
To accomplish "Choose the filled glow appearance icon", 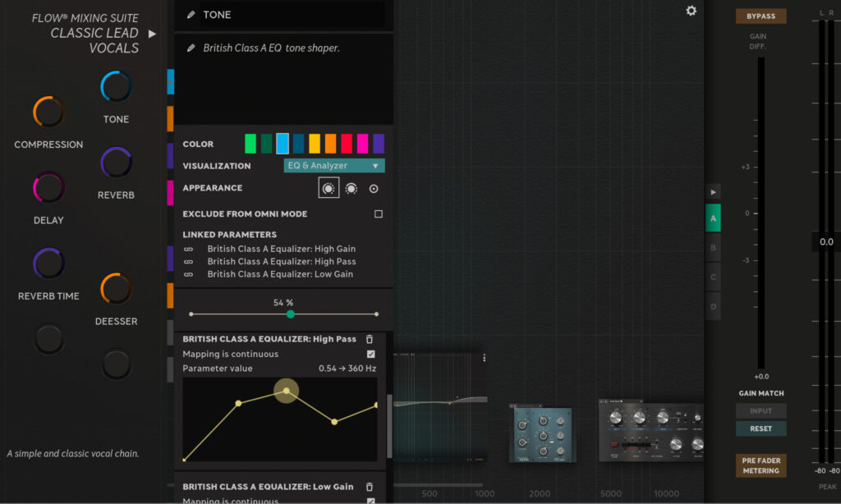I will coord(329,188).
